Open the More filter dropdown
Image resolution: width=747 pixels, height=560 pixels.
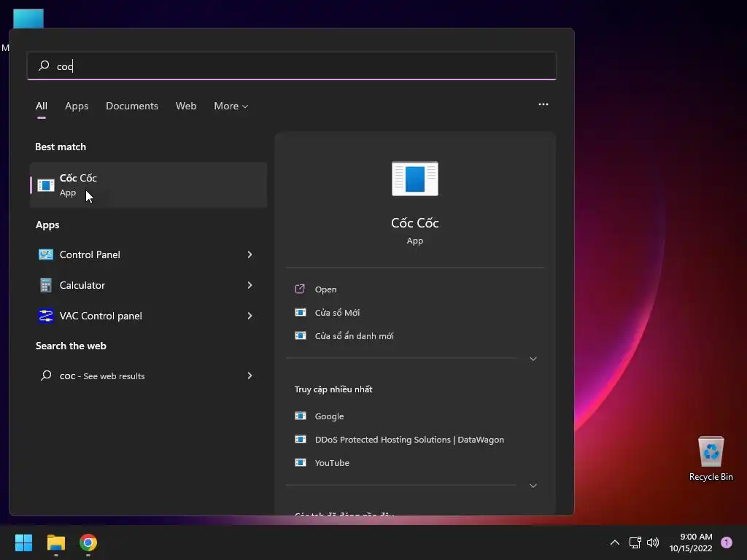pos(231,106)
